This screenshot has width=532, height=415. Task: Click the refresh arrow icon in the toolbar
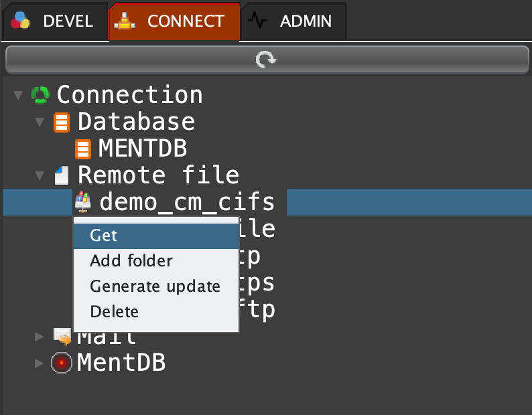266,60
